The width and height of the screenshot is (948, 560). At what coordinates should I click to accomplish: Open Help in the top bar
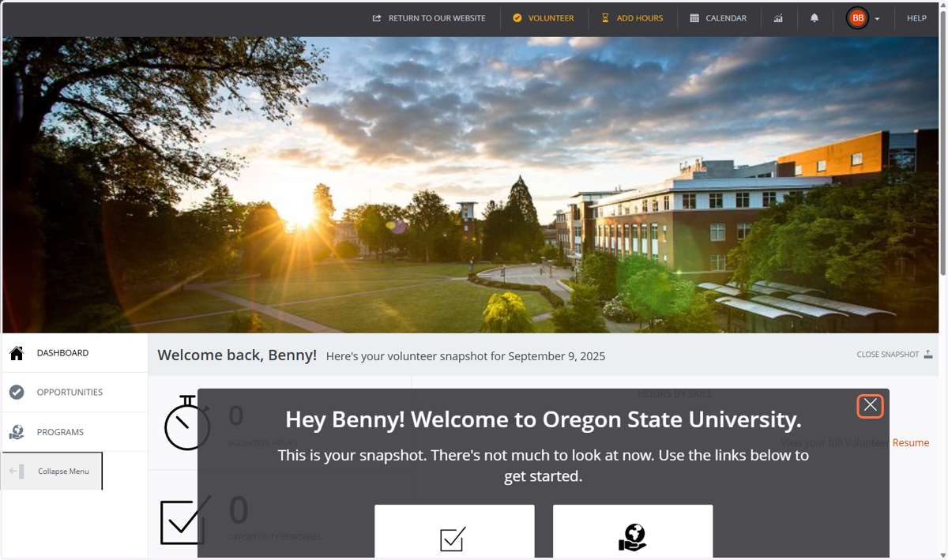click(x=916, y=18)
